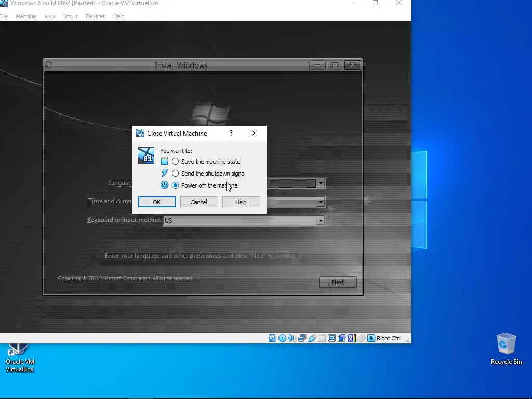
Task: Expand Time and currency format dropdown arrow
Action: click(x=320, y=202)
